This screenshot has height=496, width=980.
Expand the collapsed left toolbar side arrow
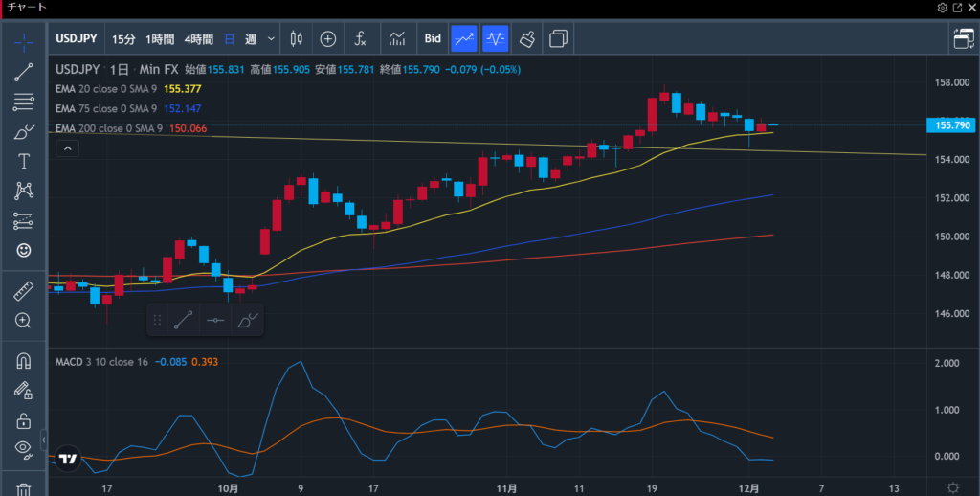(43, 440)
